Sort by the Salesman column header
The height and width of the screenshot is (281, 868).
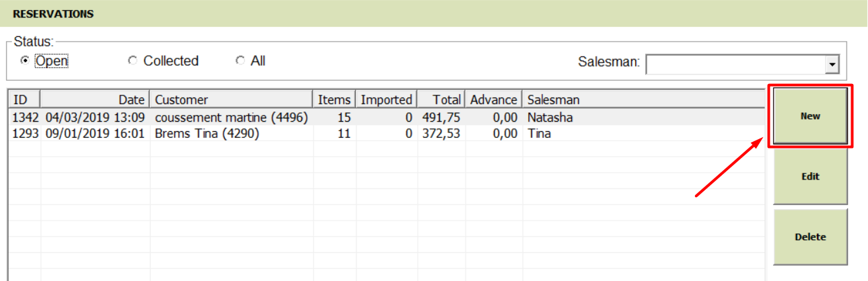[644, 99]
